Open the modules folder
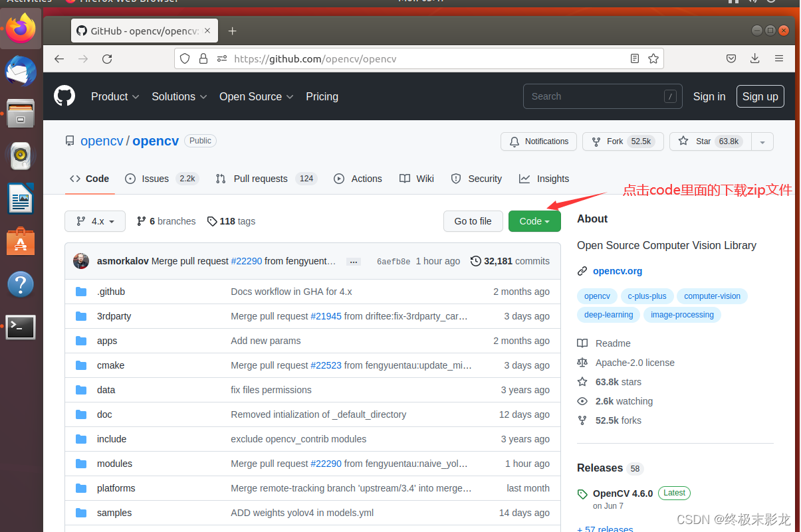 (x=114, y=464)
